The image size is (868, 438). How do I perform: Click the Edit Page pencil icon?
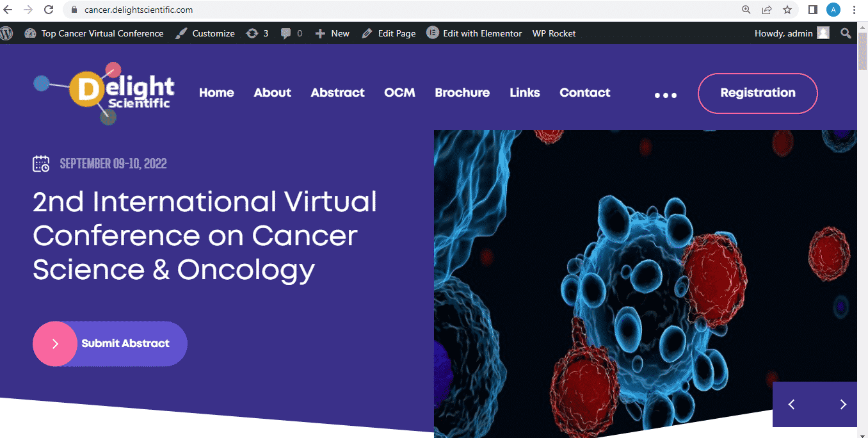click(367, 33)
